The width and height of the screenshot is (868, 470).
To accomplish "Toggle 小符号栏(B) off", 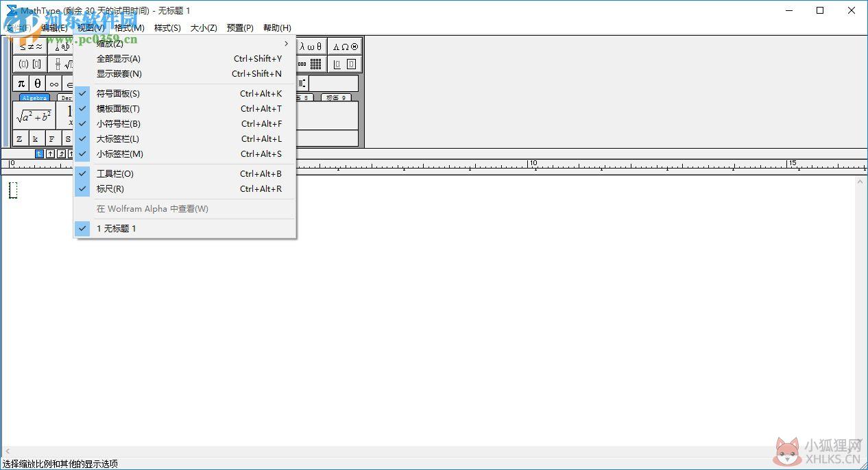I will pyautogui.click(x=185, y=124).
